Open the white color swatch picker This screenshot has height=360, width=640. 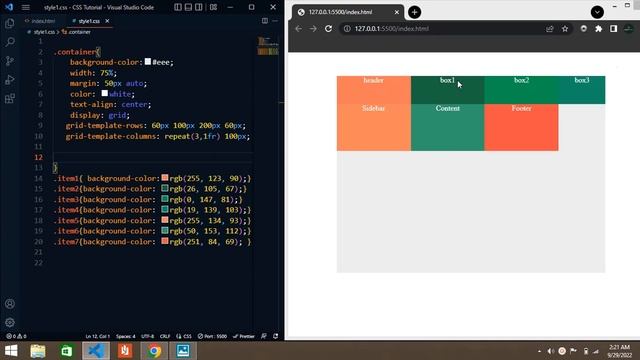(105, 93)
